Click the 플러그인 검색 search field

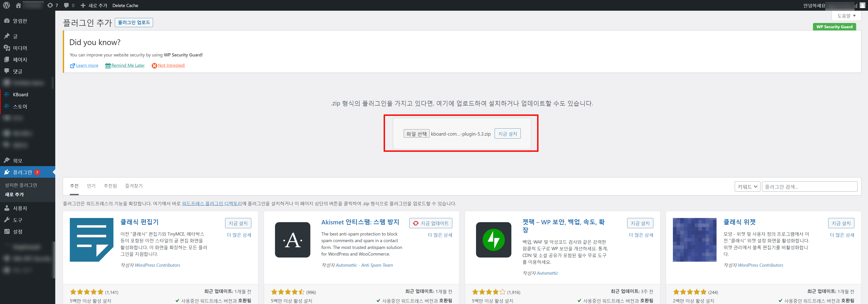[x=809, y=186]
